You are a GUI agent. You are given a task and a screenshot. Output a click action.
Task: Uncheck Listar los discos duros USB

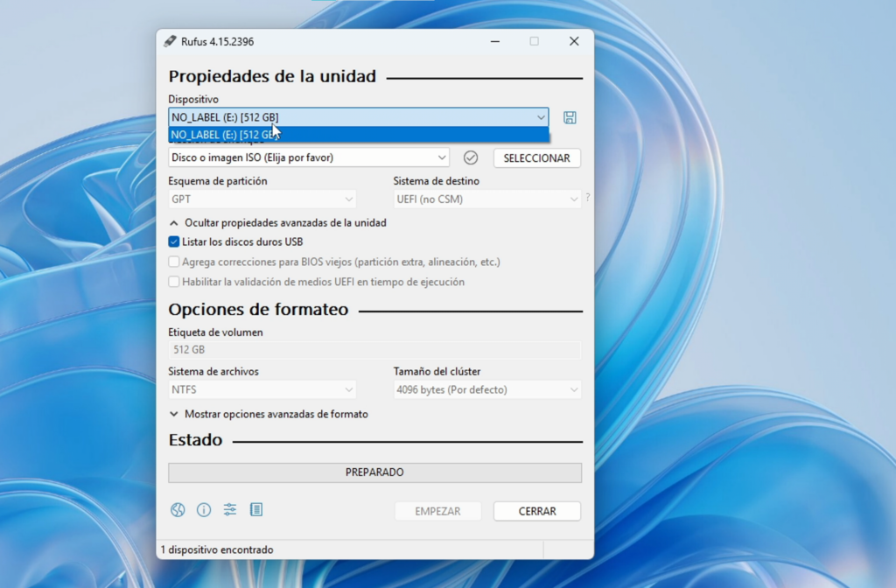174,241
